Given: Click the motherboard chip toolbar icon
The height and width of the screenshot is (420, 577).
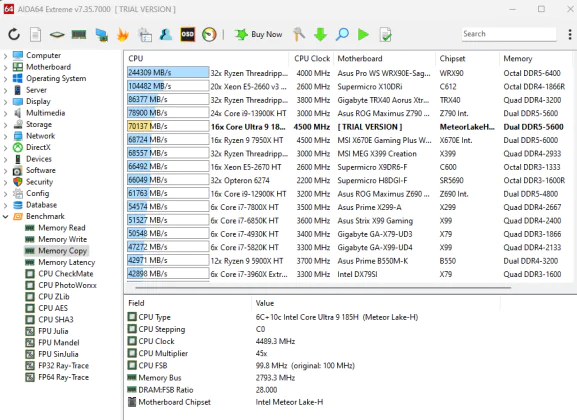Looking at the screenshot, I should [x=57, y=35].
